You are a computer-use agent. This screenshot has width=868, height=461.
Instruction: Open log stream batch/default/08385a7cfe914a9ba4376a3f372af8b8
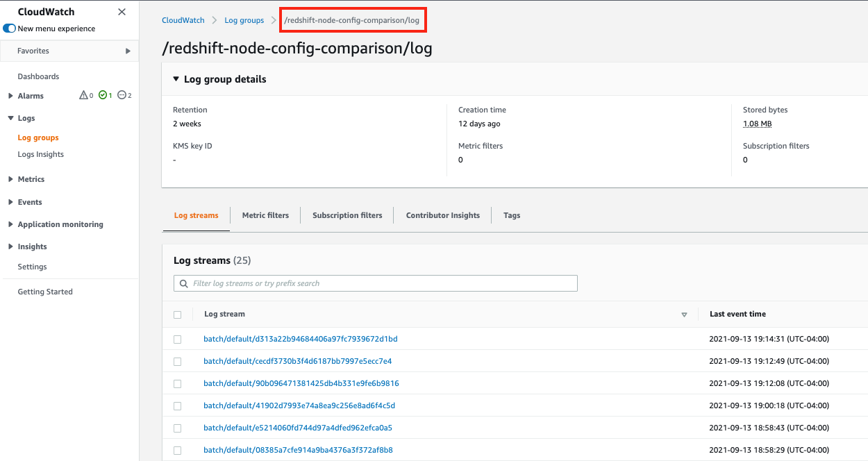[298, 450]
